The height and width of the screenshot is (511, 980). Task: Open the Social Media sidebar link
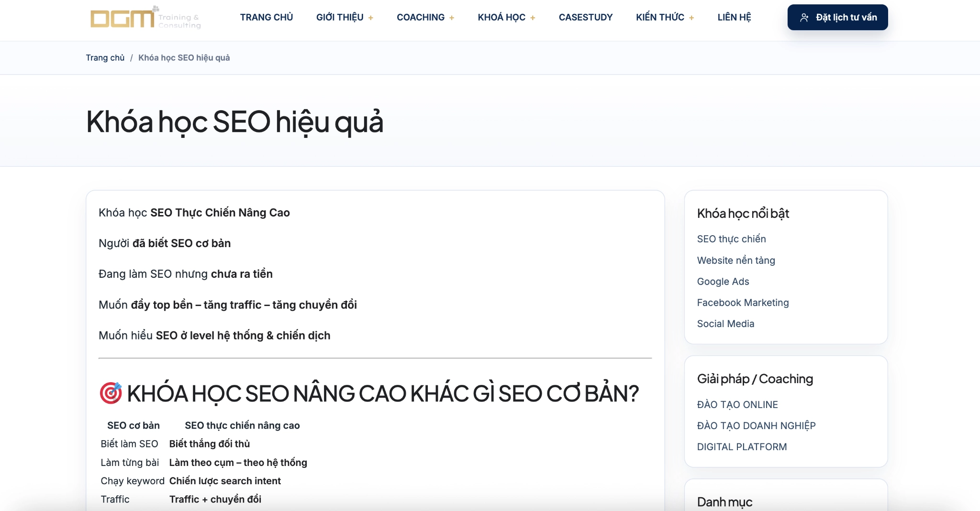pyautogui.click(x=725, y=324)
